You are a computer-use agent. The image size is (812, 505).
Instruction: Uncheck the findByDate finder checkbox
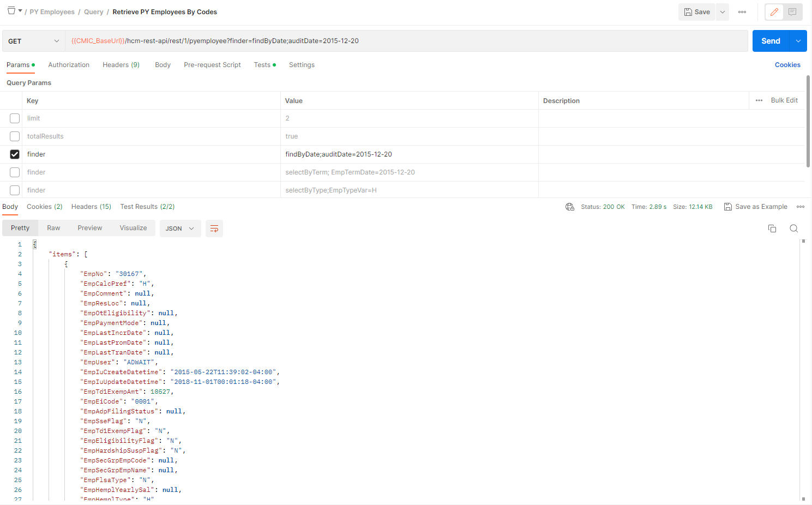click(15, 154)
